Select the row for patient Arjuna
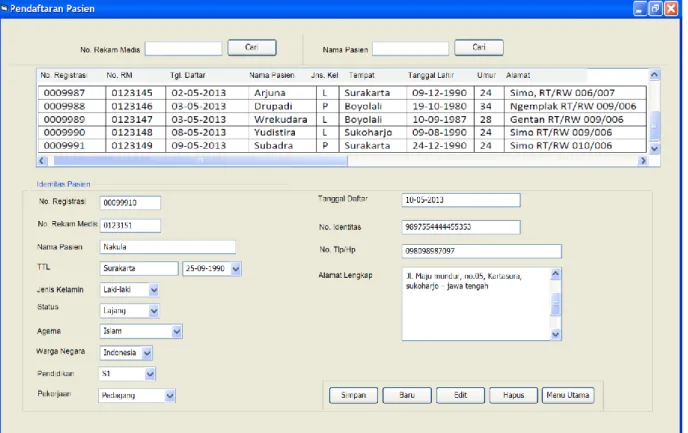Viewport: 688px width, 433px height. tap(342, 93)
